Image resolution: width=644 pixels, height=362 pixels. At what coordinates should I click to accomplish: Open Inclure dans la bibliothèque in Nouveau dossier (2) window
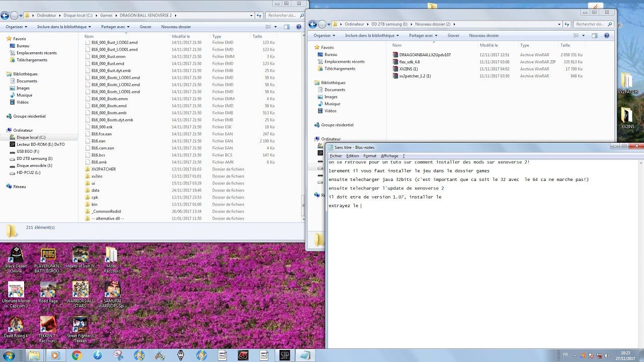tap(372, 36)
